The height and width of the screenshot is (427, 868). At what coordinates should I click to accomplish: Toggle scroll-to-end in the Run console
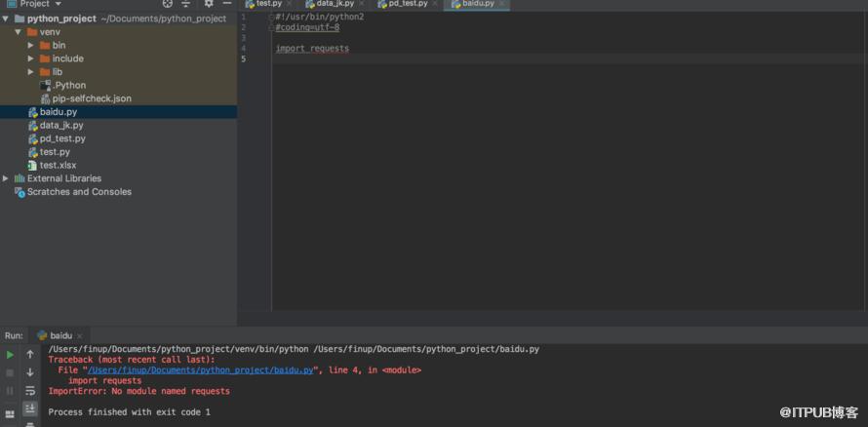[x=30, y=408]
